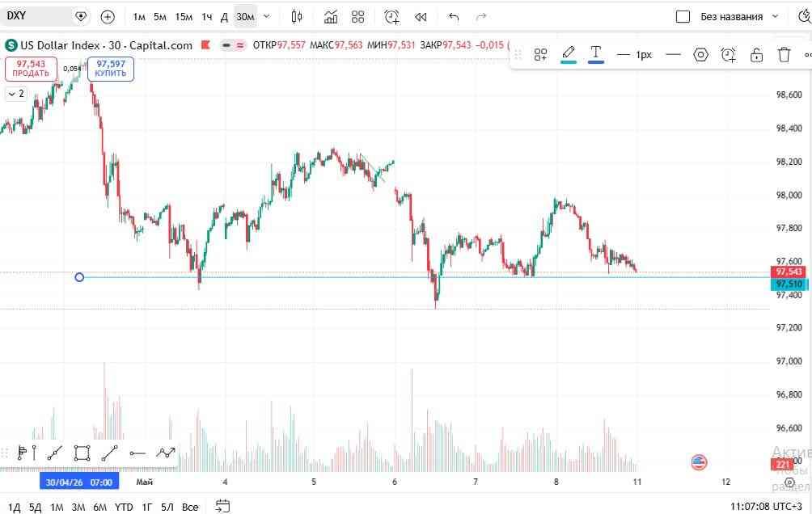Screen dimensions: 812x514
Task: Set the chart range to YTD
Action: pyautogui.click(x=124, y=507)
